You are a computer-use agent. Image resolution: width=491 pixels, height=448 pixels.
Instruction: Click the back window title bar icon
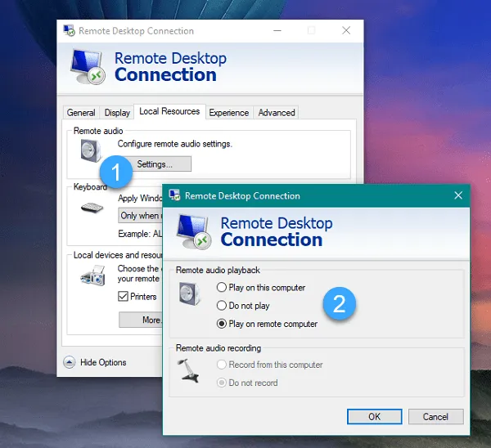click(x=69, y=31)
